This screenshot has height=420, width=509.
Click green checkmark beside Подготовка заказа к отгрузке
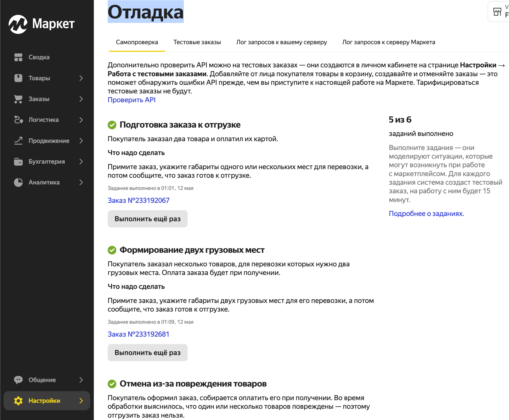point(112,125)
